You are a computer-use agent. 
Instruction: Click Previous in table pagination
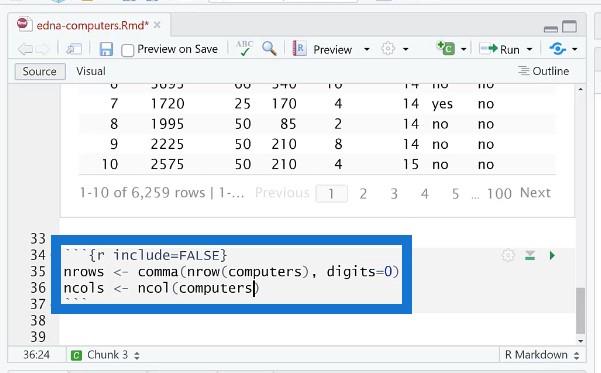point(282,192)
